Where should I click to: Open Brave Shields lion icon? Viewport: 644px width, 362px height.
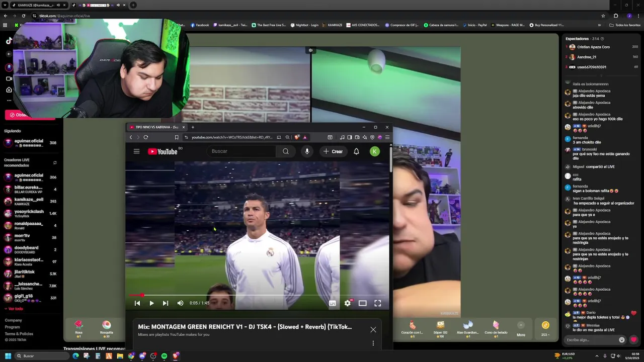click(297, 137)
